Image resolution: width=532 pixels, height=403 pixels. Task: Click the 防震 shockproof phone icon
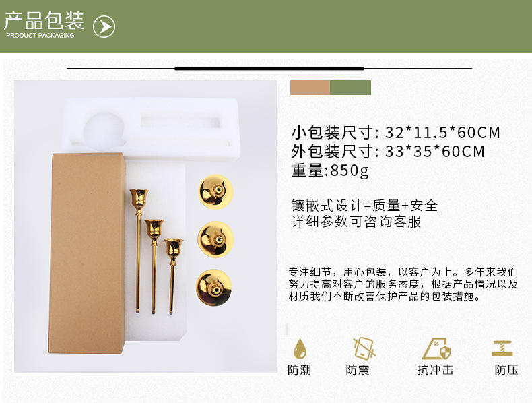tap(364, 348)
